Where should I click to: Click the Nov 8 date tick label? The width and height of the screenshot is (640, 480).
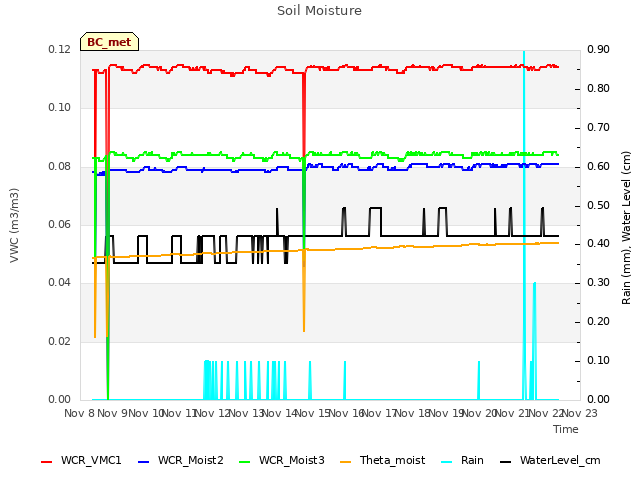pos(80,413)
